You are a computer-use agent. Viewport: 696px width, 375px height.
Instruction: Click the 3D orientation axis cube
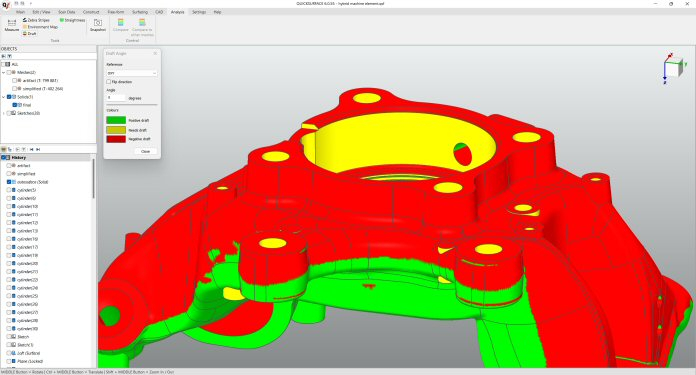(x=673, y=68)
